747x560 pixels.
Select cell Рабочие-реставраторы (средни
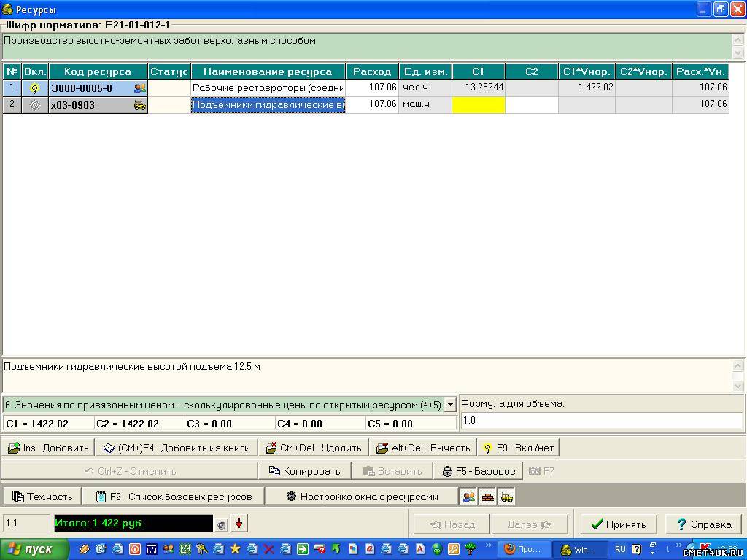coord(268,88)
